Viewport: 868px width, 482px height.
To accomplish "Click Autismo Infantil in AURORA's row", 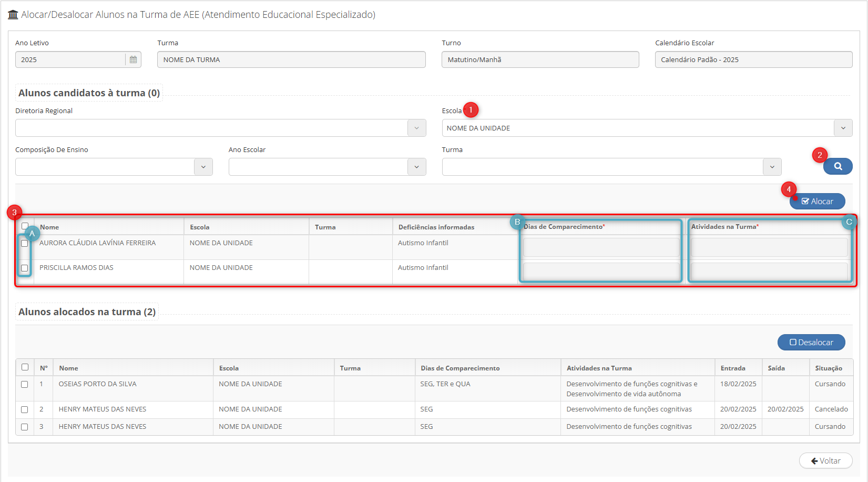I will coord(423,243).
